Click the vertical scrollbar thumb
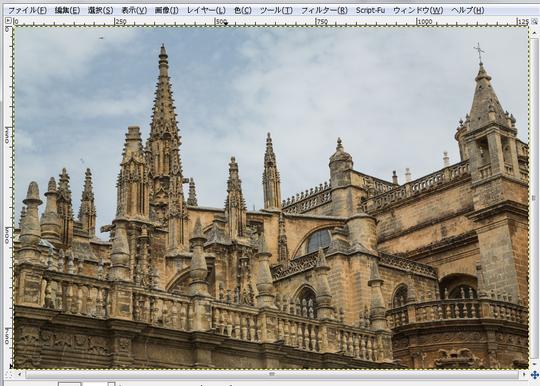The image size is (540, 386). 534,197
